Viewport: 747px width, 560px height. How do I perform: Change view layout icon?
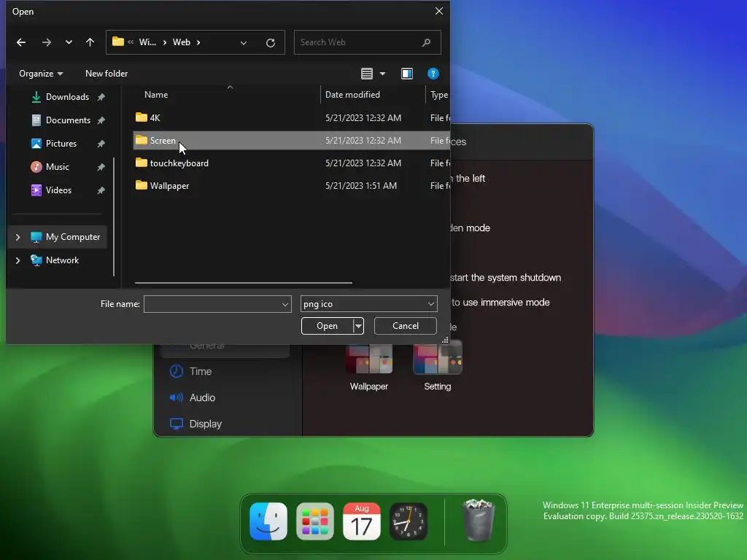point(367,74)
